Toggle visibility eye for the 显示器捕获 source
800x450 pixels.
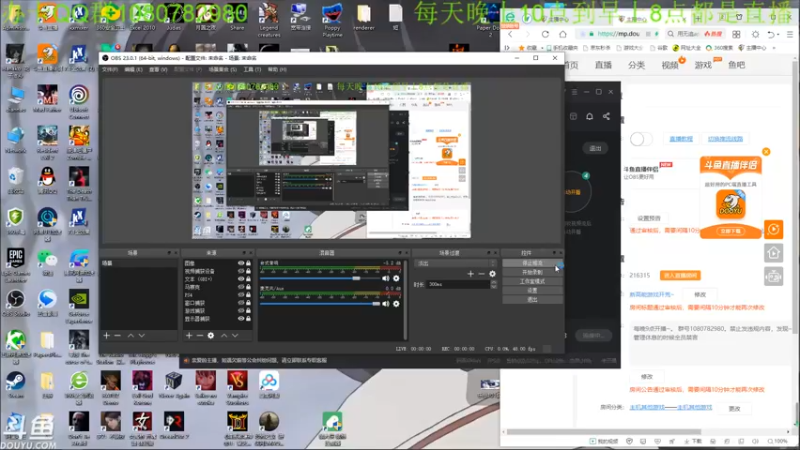[241, 319]
